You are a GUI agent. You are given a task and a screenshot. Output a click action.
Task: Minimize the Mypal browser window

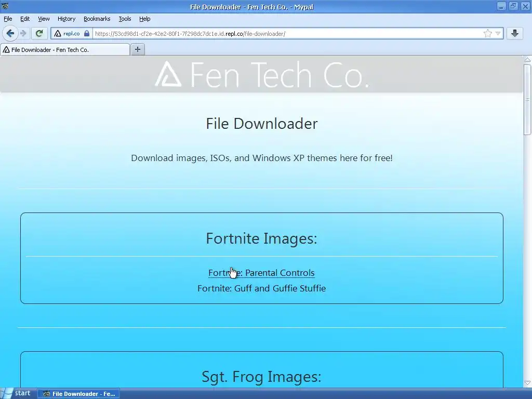tap(501, 6)
